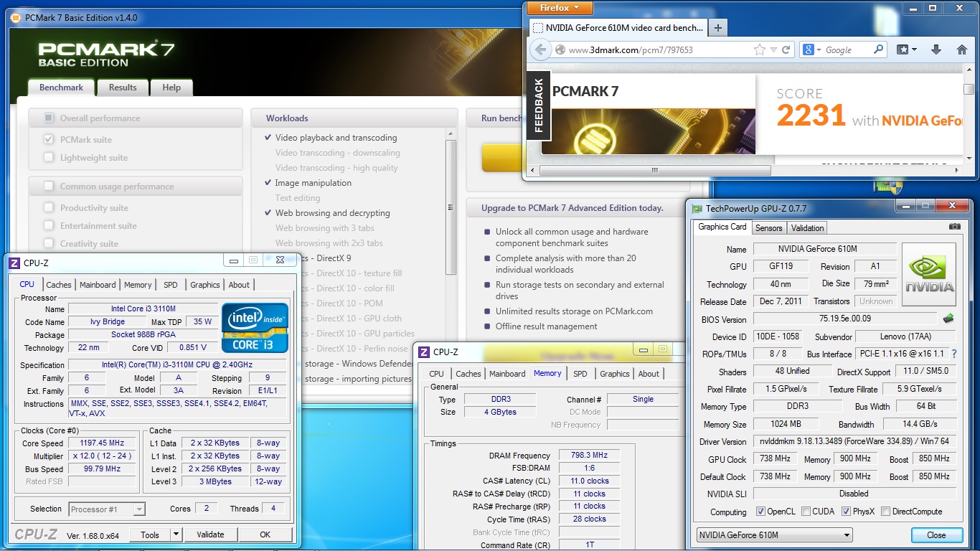Click the yellow Run benchmark button
This screenshot has height=551, width=980.
tap(501, 157)
